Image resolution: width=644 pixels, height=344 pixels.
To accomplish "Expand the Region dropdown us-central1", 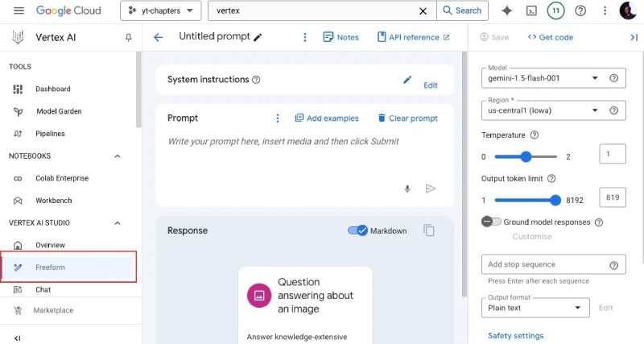I will pyautogui.click(x=543, y=110).
